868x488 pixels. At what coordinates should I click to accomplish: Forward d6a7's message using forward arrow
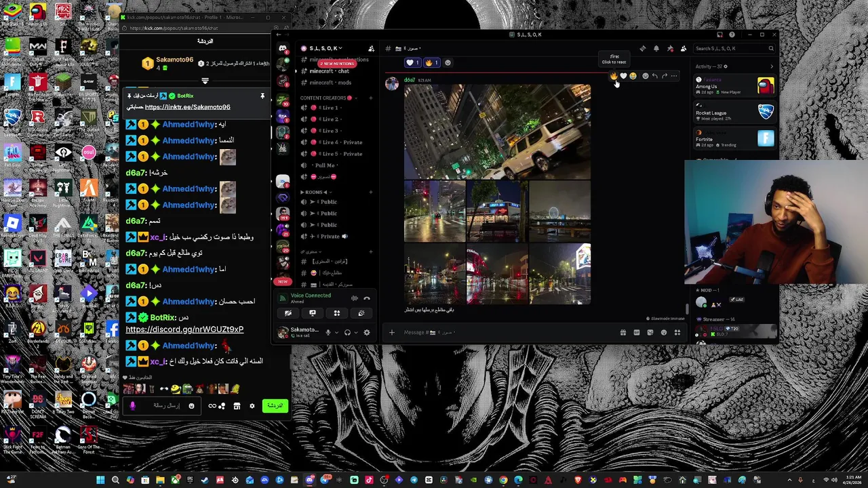click(665, 76)
